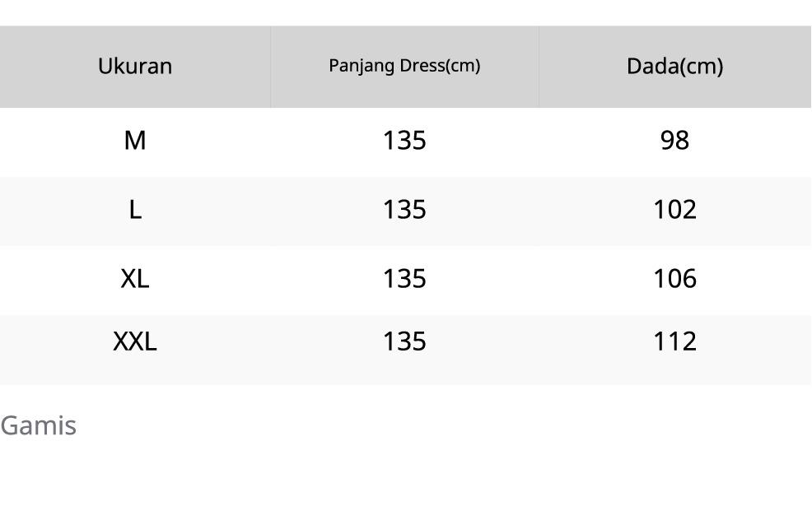The width and height of the screenshot is (812, 520).
Task: Select the L size cell
Action: tap(135, 210)
